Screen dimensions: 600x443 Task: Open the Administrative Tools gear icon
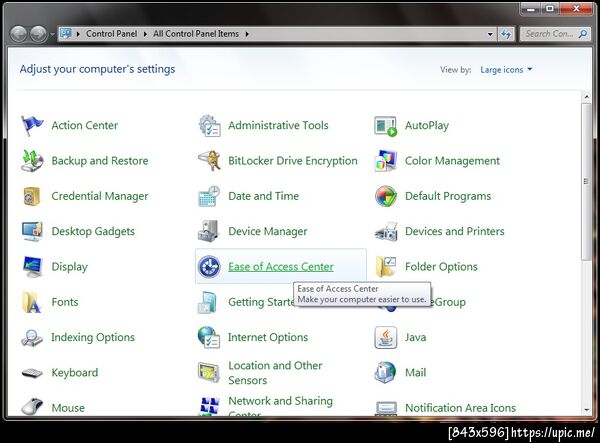click(x=209, y=125)
